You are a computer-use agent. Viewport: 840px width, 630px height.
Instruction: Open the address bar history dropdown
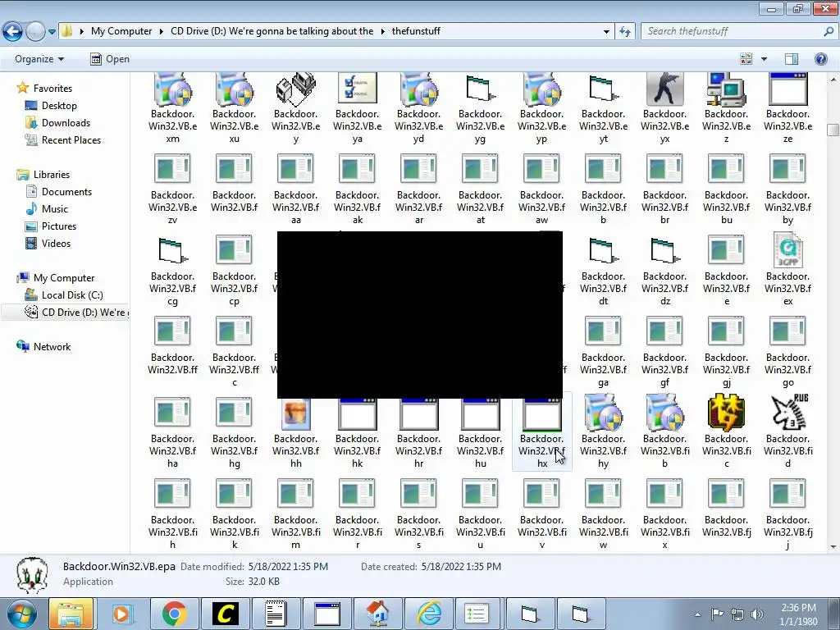point(606,31)
